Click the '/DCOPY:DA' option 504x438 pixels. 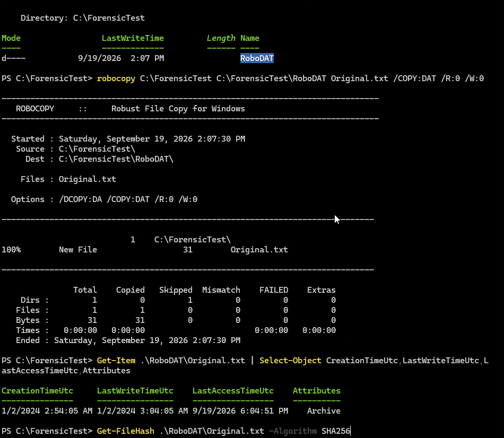[x=80, y=199]
